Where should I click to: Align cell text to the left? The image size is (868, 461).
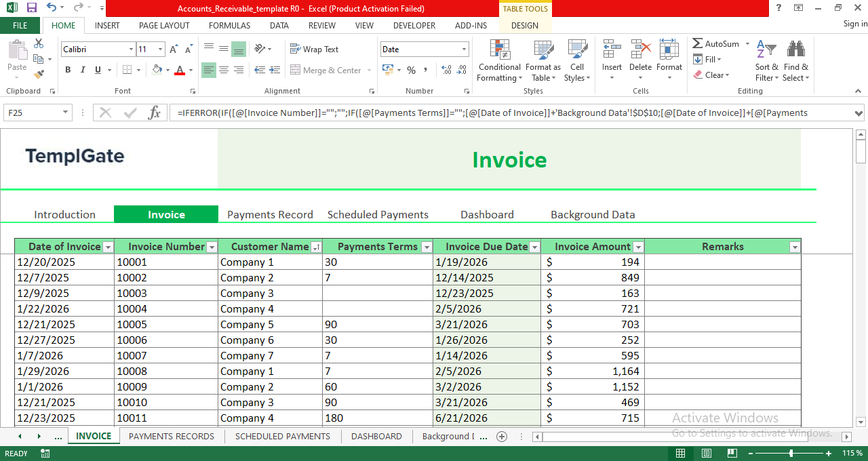point(209,70)
